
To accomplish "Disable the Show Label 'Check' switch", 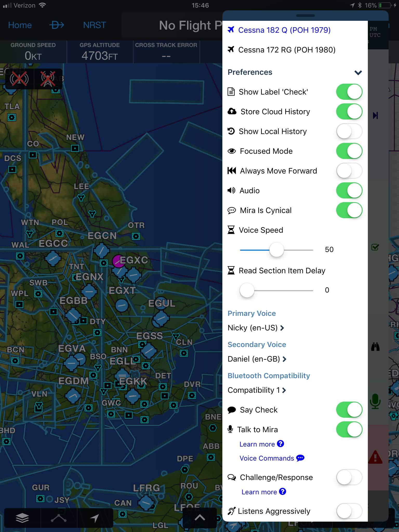I will click(x=349, y=92).
